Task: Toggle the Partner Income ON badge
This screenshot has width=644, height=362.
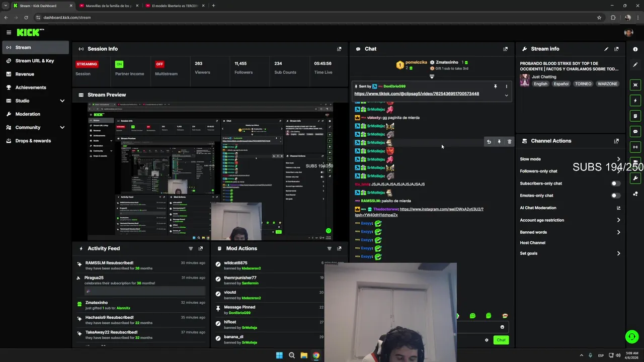Action: coord(119,64)
